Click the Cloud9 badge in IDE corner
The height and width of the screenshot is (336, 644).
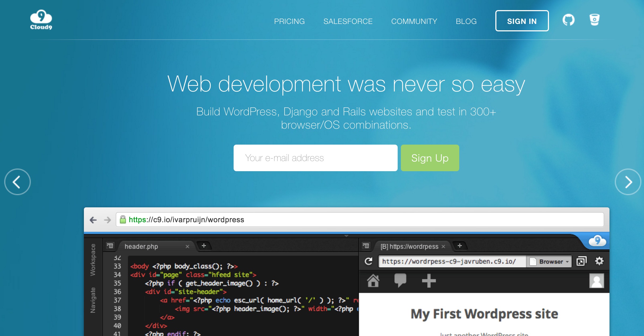(597, 241)
